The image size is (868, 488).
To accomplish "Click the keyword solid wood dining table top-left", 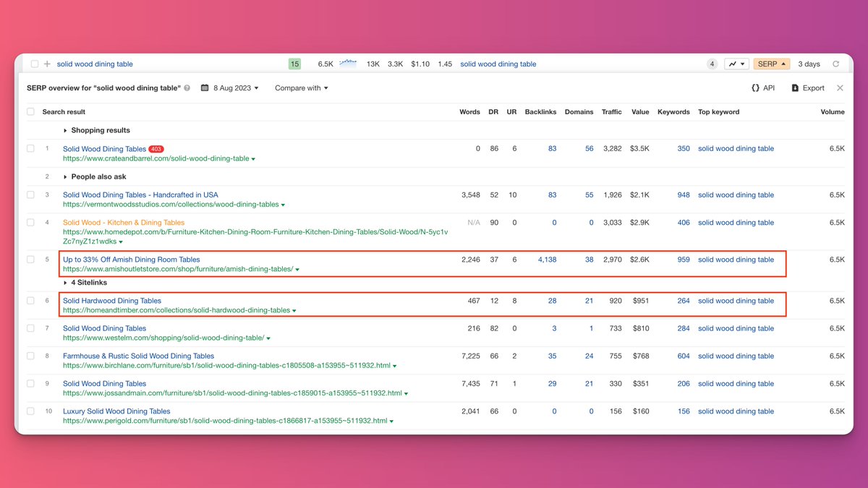I will [95, 64].
